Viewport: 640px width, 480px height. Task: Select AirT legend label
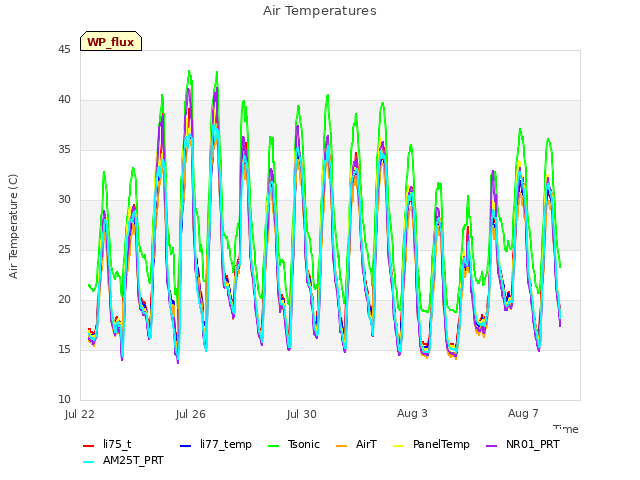click(x=366, y=444)
